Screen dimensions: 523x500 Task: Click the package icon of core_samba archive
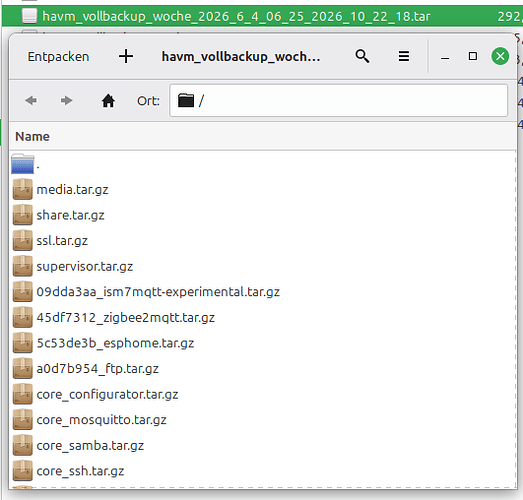23,445
